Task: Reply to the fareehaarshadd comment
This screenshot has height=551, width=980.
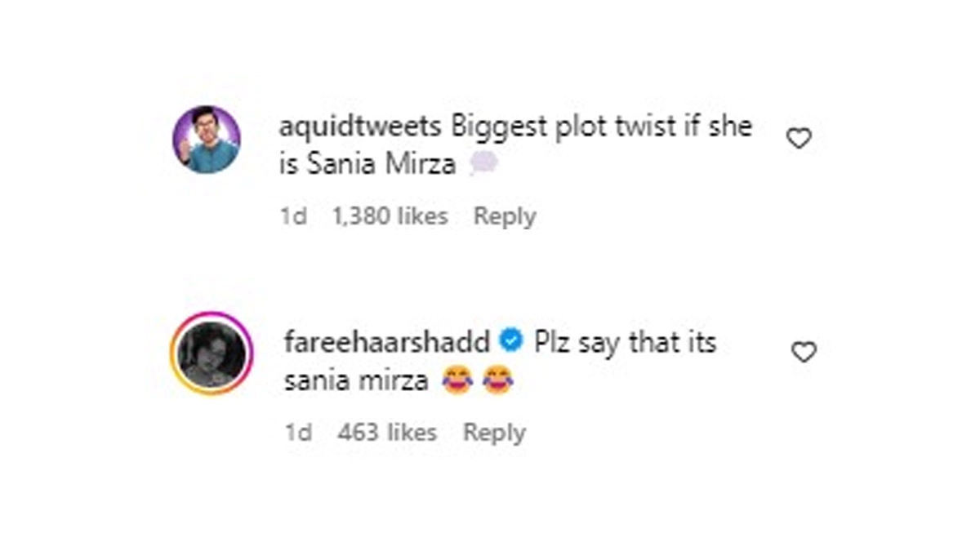Action: 494,433
